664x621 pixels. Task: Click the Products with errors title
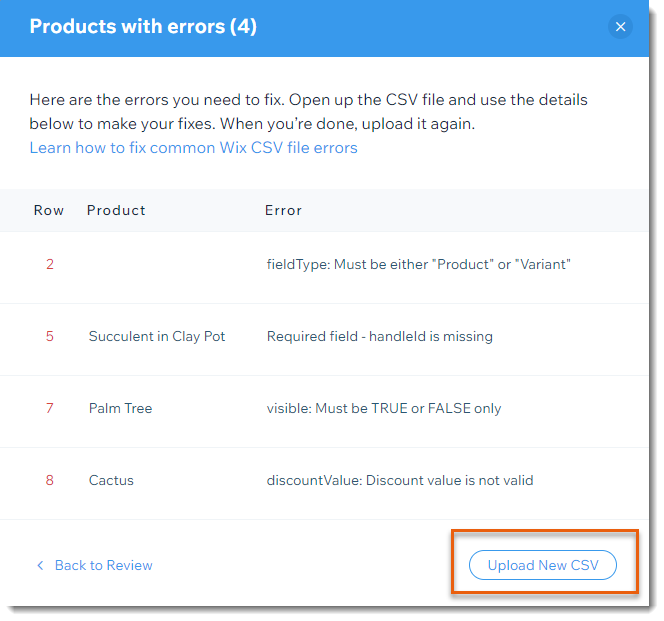pos(143,27)
